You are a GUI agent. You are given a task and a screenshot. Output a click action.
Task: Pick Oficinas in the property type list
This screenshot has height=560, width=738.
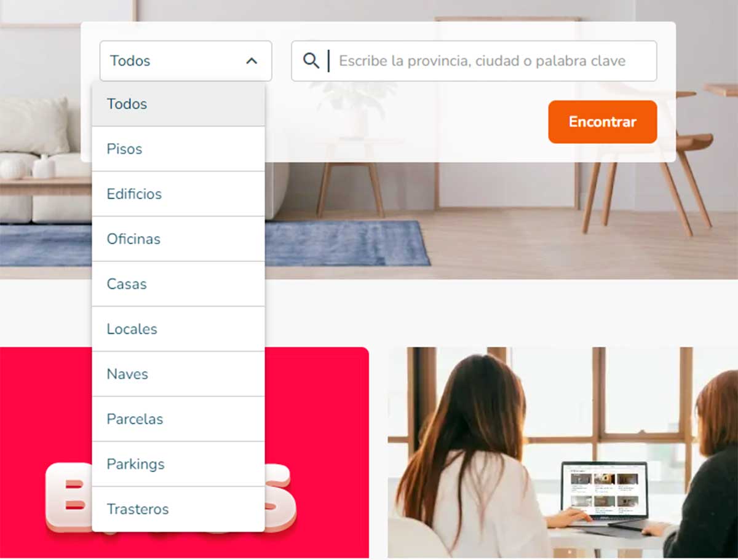pyautogui.click(x=178, y=239)
